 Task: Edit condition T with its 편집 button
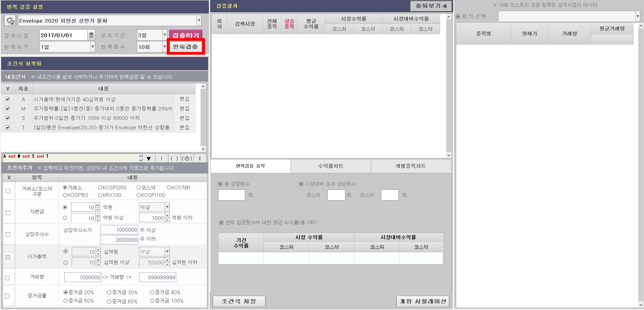tap(185, 127)
